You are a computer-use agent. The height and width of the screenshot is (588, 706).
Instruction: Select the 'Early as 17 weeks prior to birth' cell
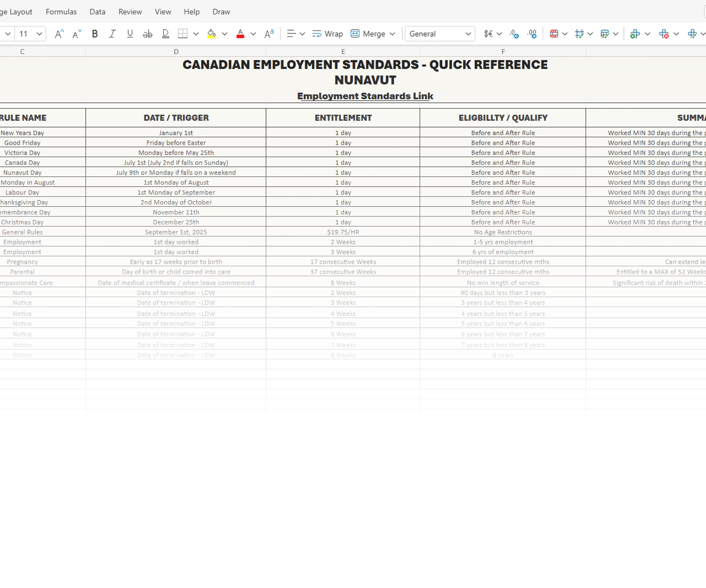click(x=176, y=262)
